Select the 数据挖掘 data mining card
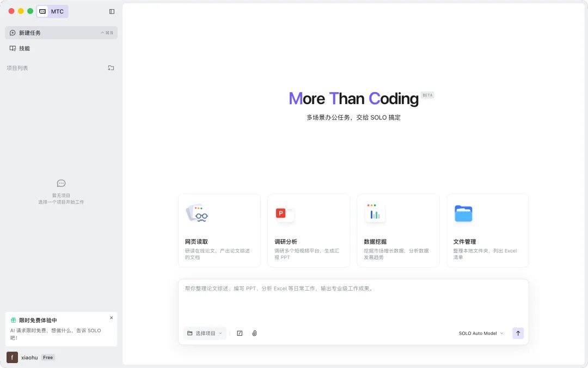 [398, 230]
